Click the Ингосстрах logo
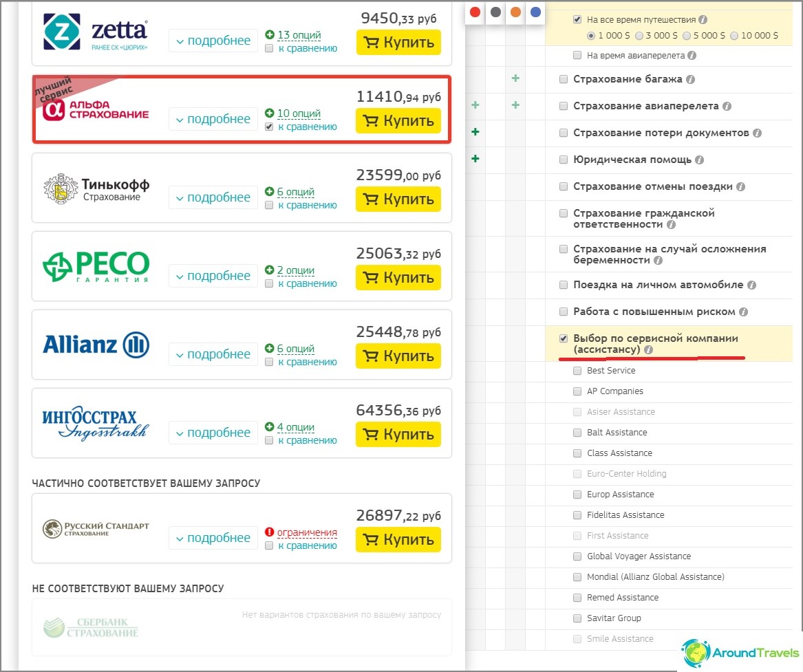 (96, 423)
